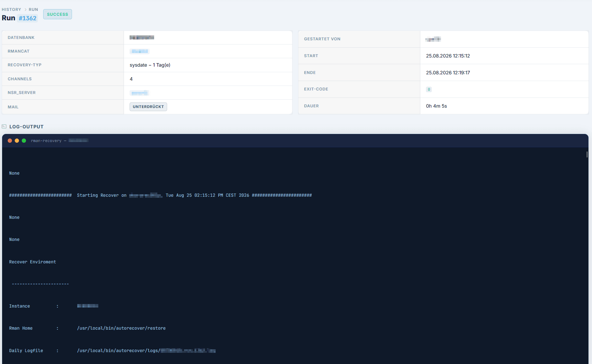Click the GESTARTET VON label
The width and height of the screenshot is (592, 364).
tap(322, 39)
